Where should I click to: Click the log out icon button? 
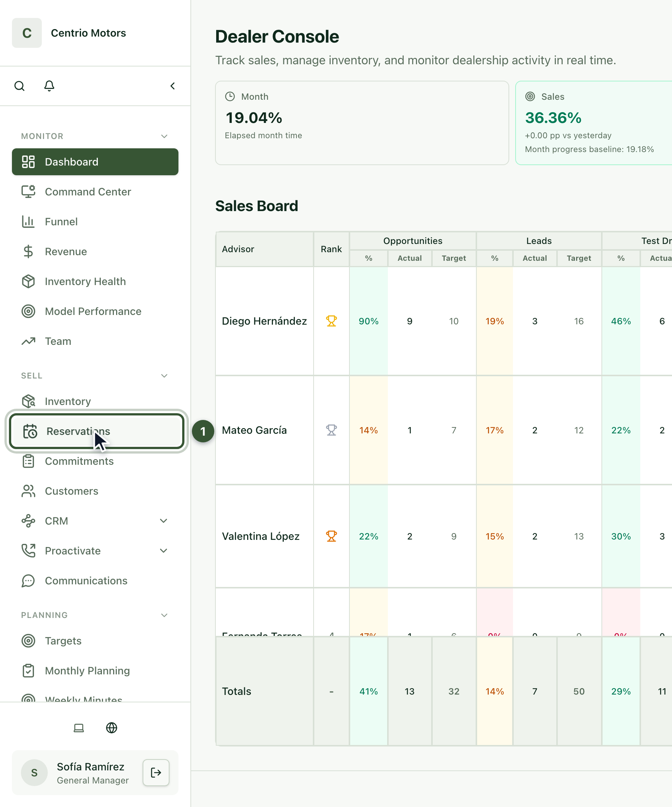[x=156, y=772]
